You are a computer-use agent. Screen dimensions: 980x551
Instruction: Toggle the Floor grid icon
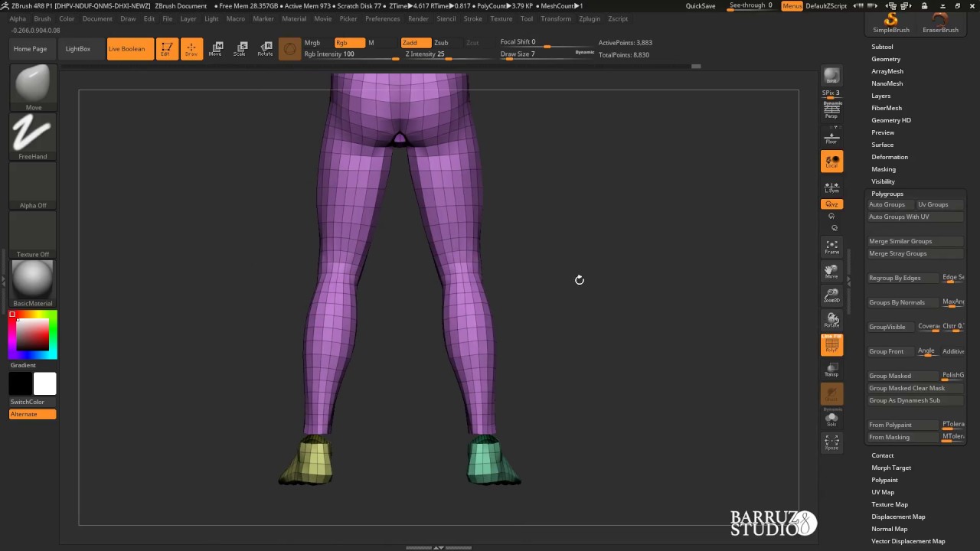(x=831, y=136)
